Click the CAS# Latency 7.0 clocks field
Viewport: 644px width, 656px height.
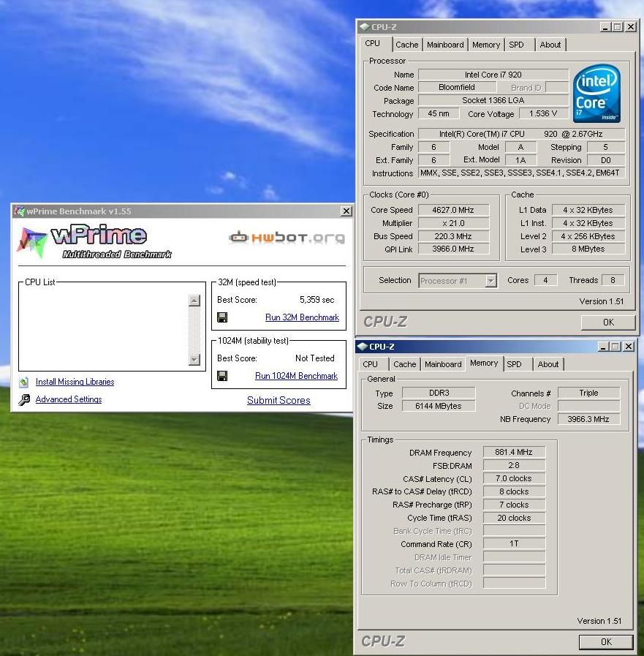(x=514, y=478)
